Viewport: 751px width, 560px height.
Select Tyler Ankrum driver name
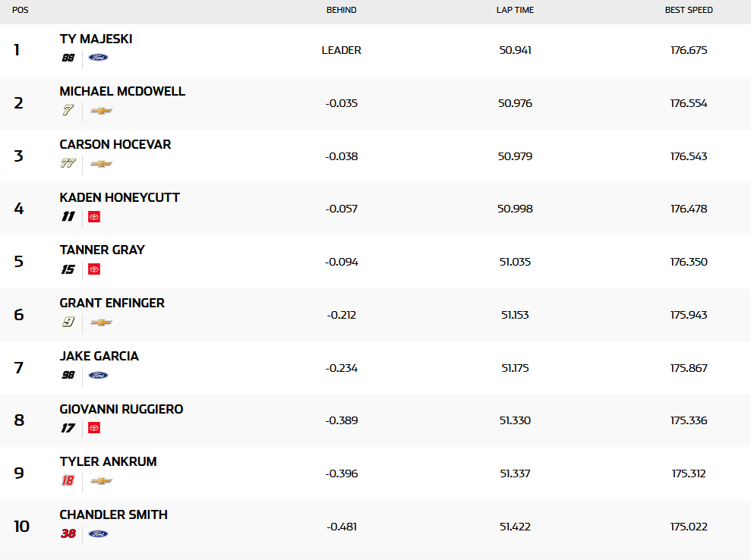(x=108, y=461)
